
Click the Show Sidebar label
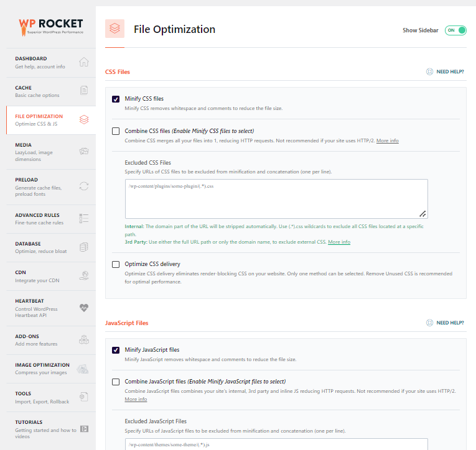(x=421, y=30)
